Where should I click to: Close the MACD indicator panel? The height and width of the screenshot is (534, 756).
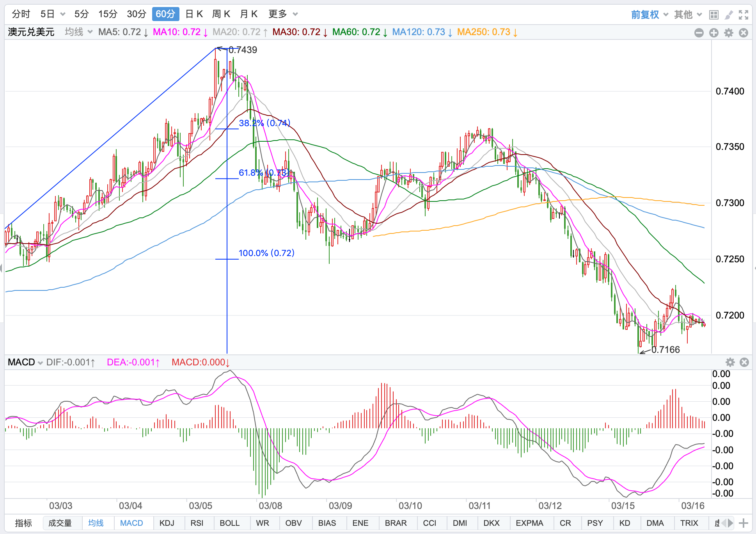tap(744, 362)
